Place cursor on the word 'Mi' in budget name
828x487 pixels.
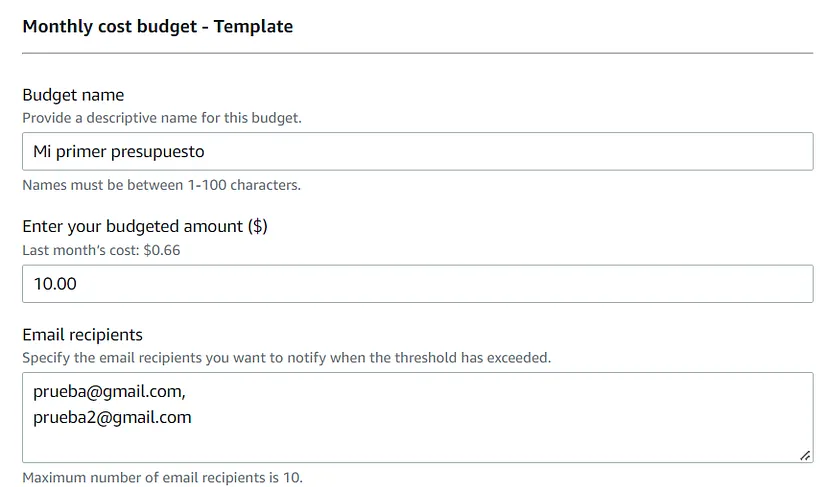(42, 151)
